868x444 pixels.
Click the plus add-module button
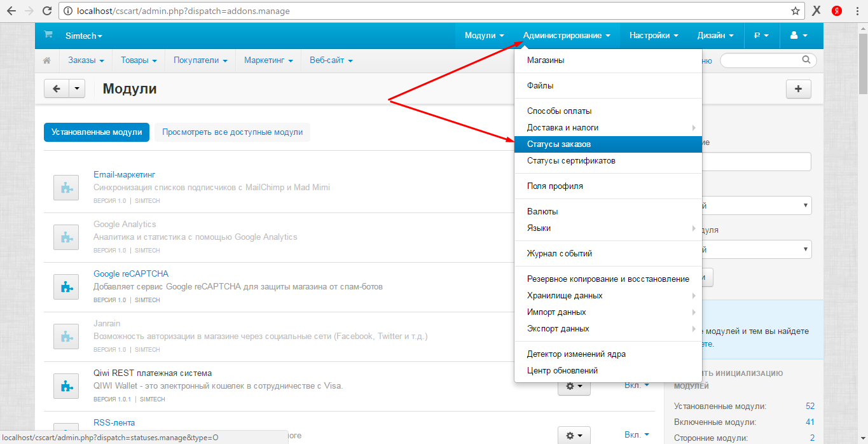(x=799, y=89)
